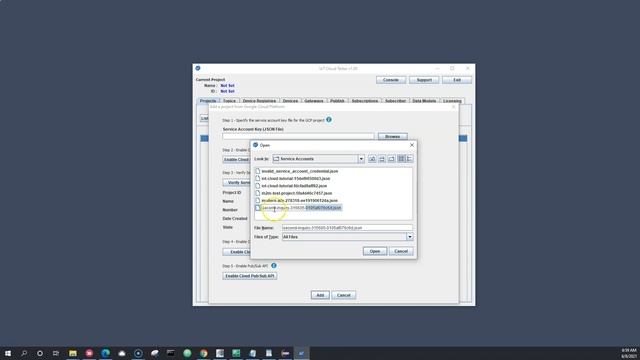640x360 pixels.
Task: Click the Home/Desktop icon in Open dialog
Action: point(382,159)
